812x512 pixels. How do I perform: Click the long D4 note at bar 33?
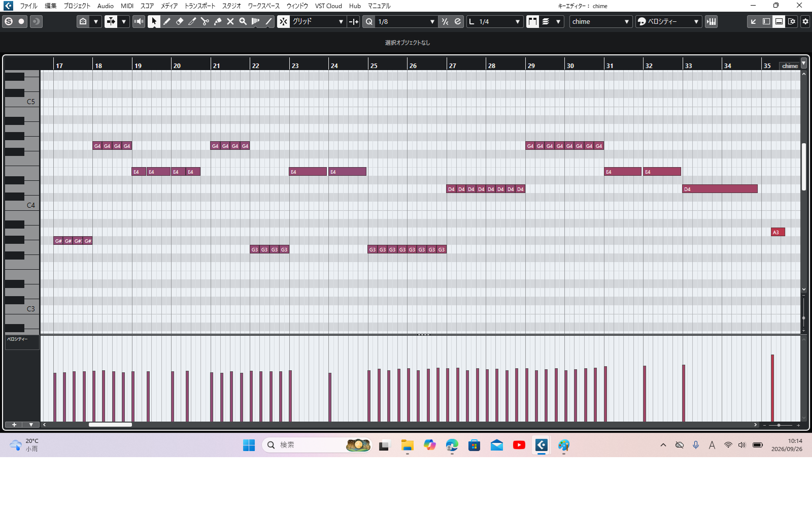720,189
